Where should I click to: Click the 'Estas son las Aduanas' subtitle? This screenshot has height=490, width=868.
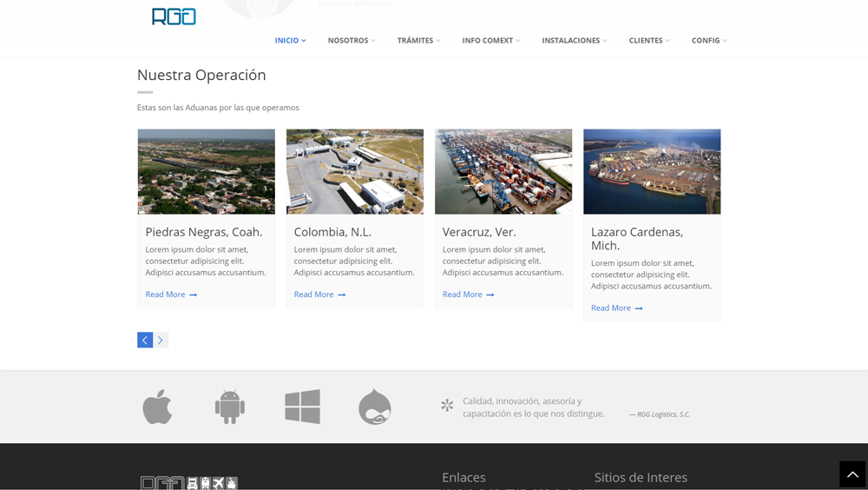pyautogui.click(x=218, y=108)
